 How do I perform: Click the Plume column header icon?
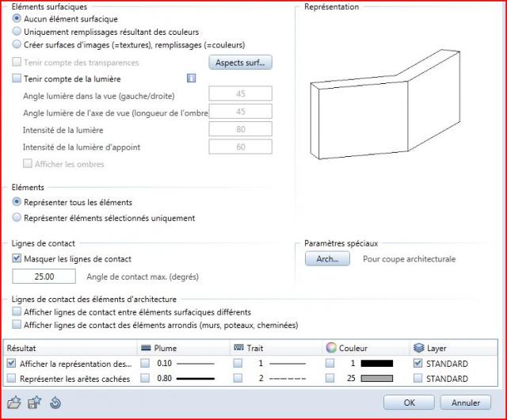[146, 348]
